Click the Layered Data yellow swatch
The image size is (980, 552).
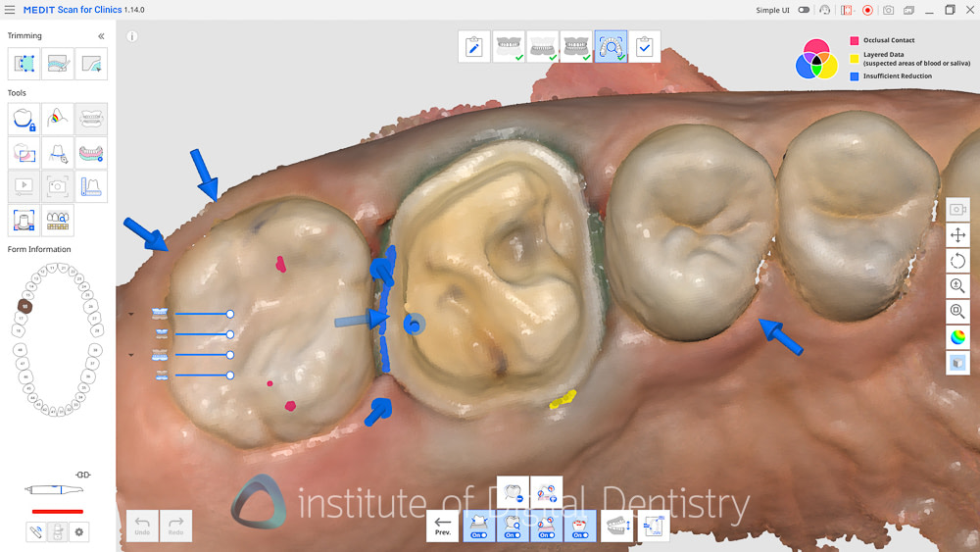(x=855, y=58)
